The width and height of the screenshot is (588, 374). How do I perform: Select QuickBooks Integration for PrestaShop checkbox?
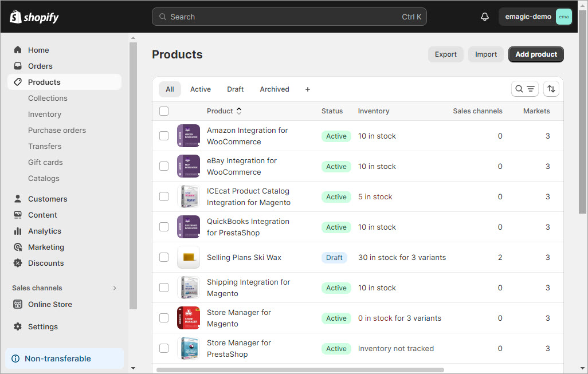(164, 227)
